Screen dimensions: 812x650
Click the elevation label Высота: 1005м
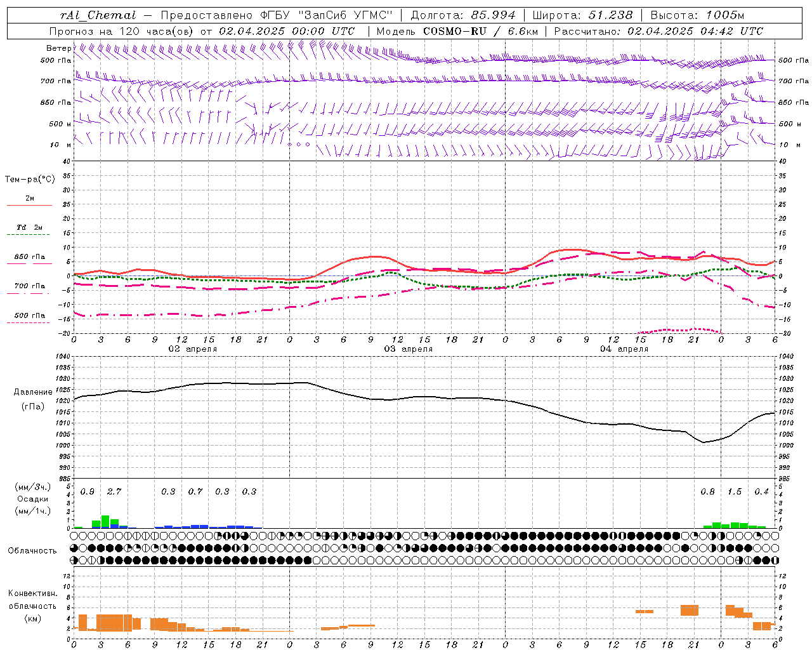click(697, 15)
